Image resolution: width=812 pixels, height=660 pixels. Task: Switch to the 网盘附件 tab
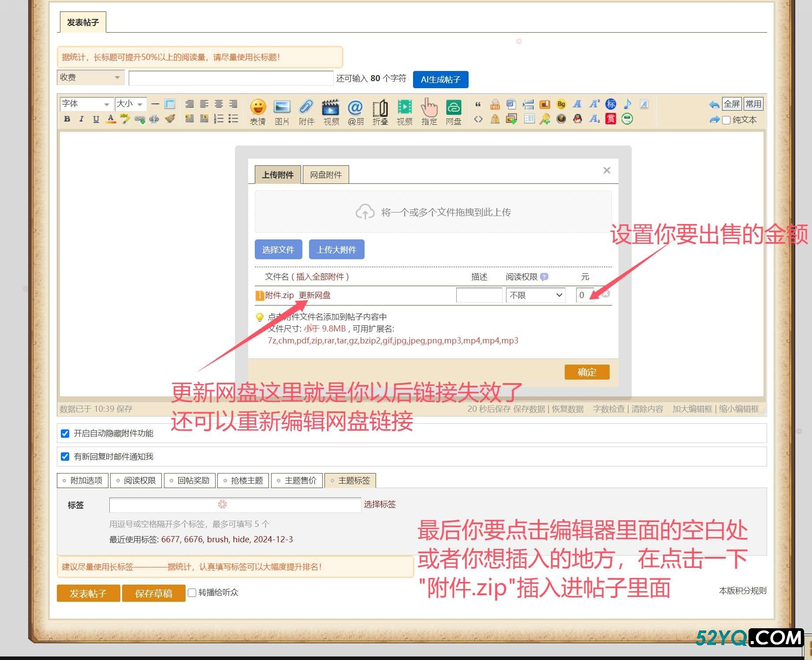pos(326,175)
